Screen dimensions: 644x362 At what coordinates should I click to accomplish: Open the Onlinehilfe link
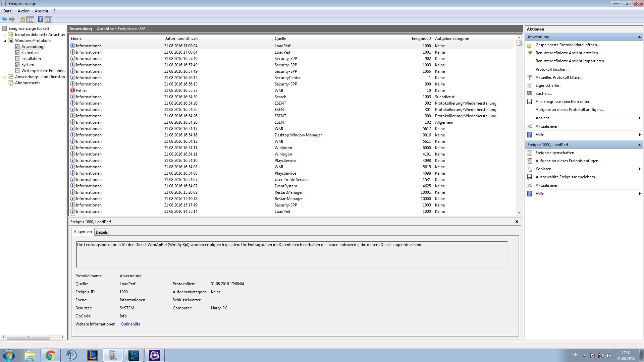[130, 324]
